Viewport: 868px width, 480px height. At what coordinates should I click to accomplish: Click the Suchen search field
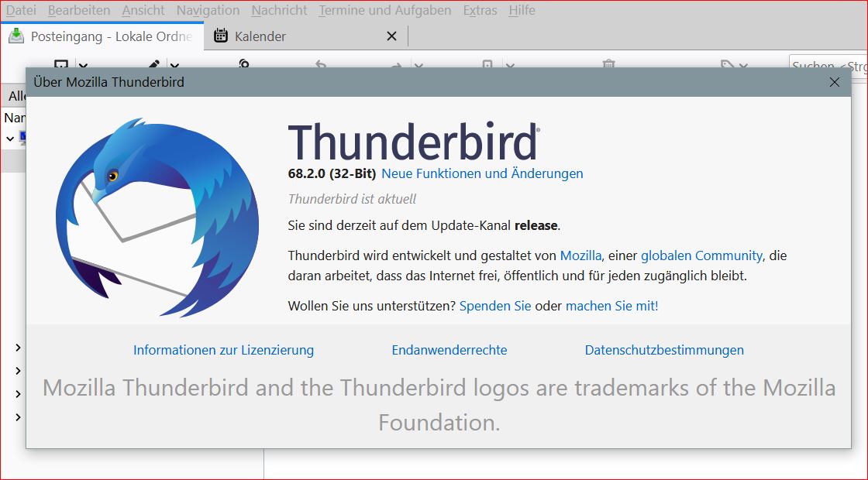pos(828,65)
